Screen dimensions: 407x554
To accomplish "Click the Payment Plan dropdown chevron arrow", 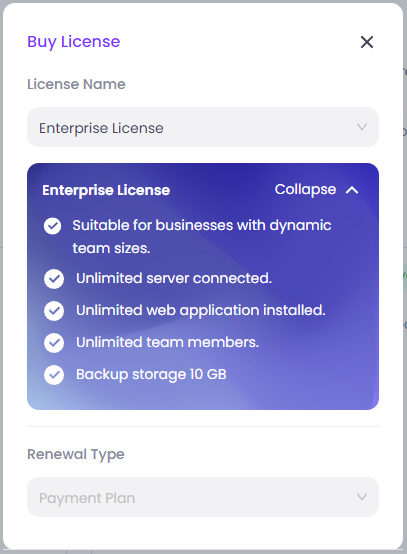I will pos(362,497).
